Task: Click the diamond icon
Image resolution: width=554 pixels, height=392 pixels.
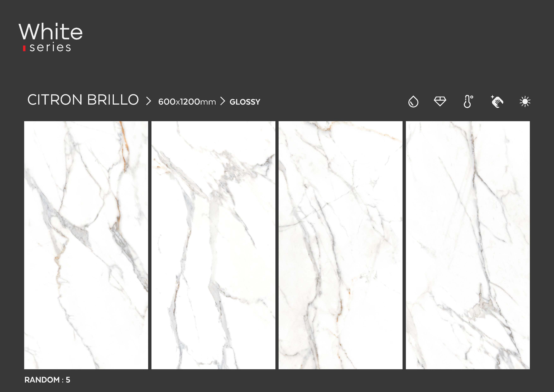Action: click(440, 101)
